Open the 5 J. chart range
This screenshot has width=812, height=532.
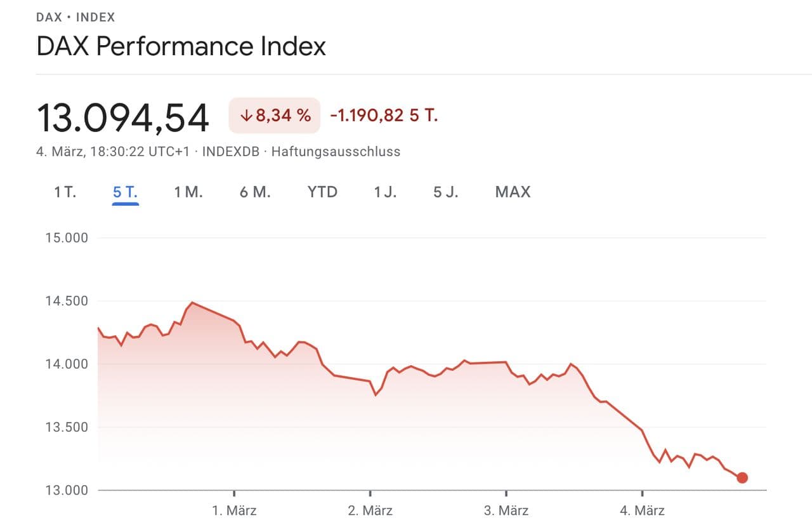tap(446, 192)
